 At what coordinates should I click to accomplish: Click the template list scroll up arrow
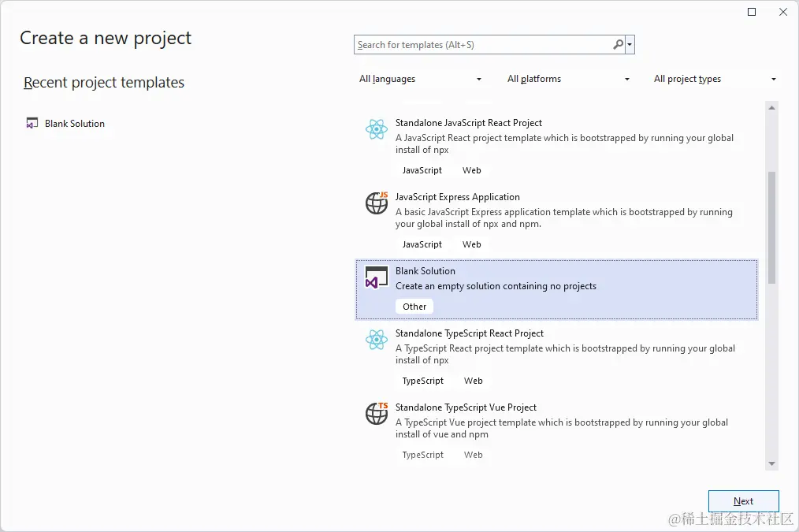point(771,107)
